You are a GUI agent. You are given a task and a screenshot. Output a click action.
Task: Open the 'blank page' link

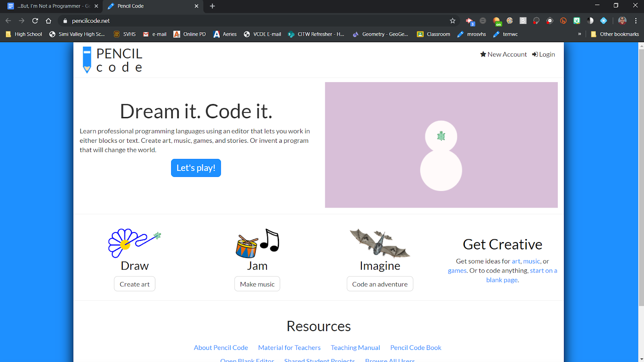(502, 280)
